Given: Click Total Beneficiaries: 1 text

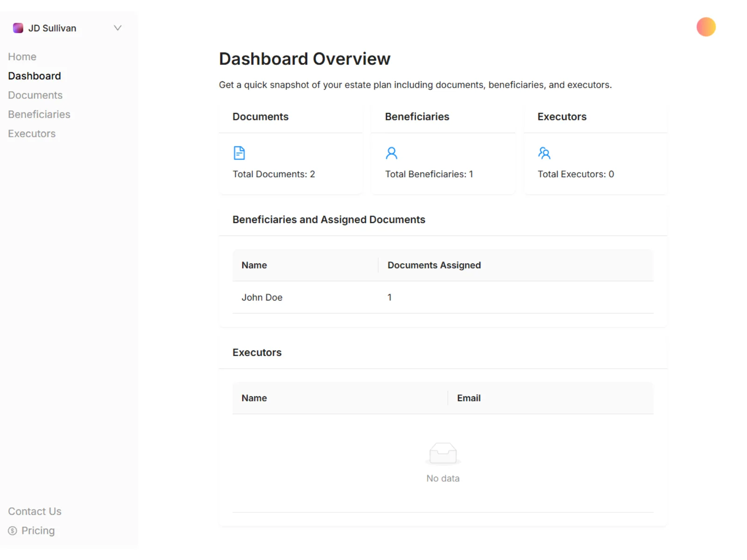Looking at the screenshot, I should click(x=429, y=174).
